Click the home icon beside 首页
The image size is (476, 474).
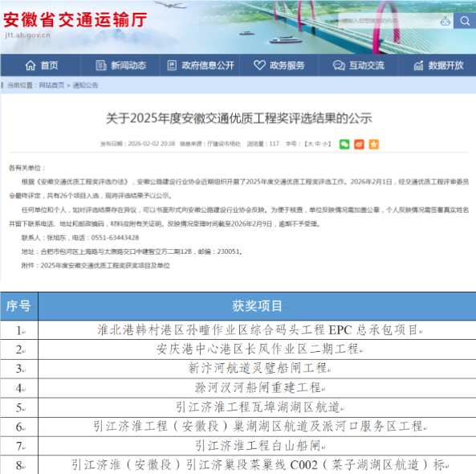31,65
